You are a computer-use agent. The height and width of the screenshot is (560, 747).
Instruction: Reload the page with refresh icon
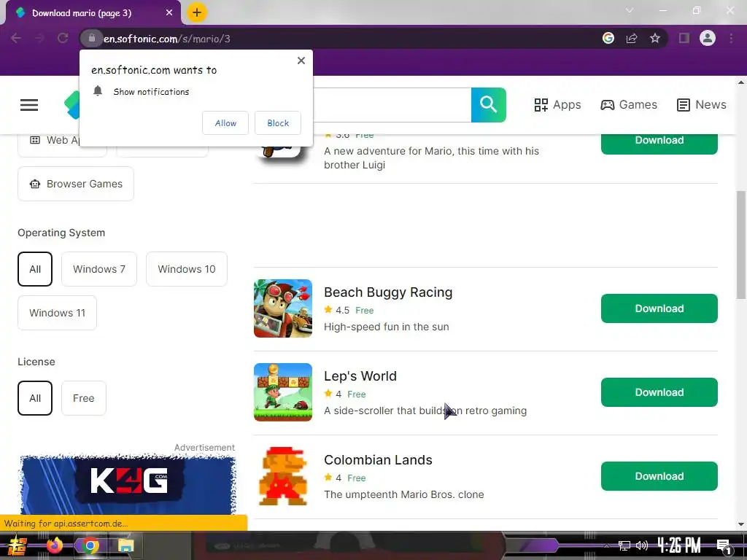[63, 38]
